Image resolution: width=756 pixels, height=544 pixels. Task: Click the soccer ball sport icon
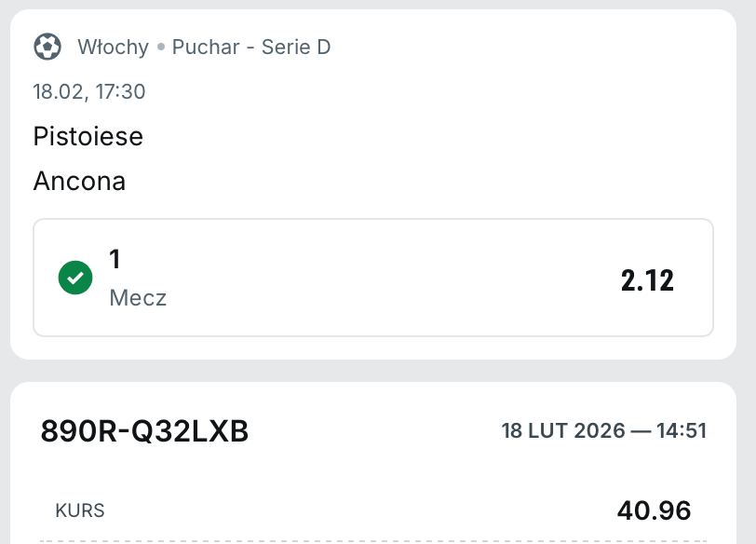pos(47,46)
